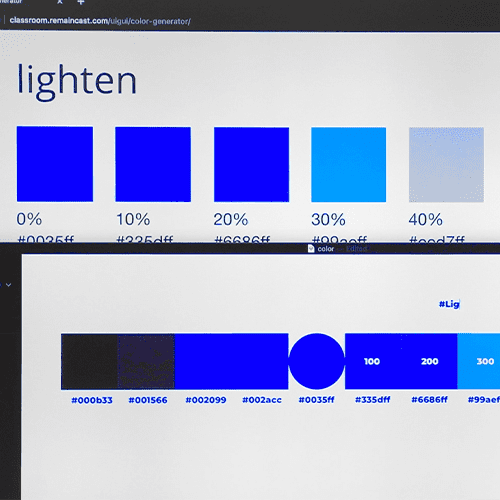Select the rectangle labeled 100

click(x=373, y=361)
